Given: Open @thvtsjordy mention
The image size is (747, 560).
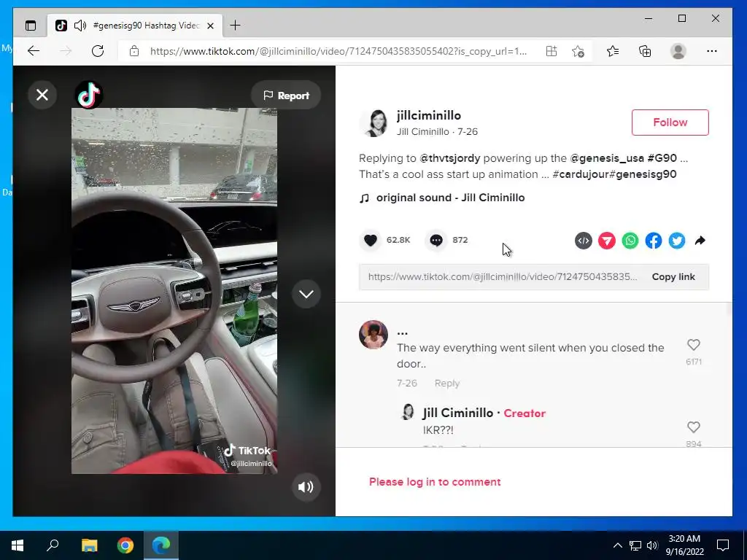Looking at the screenshot, I should coord(449,158).
